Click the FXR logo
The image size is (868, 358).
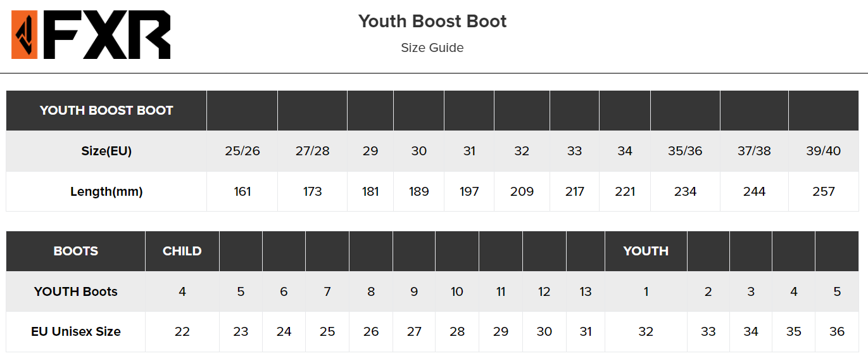[x=91, y=35]
